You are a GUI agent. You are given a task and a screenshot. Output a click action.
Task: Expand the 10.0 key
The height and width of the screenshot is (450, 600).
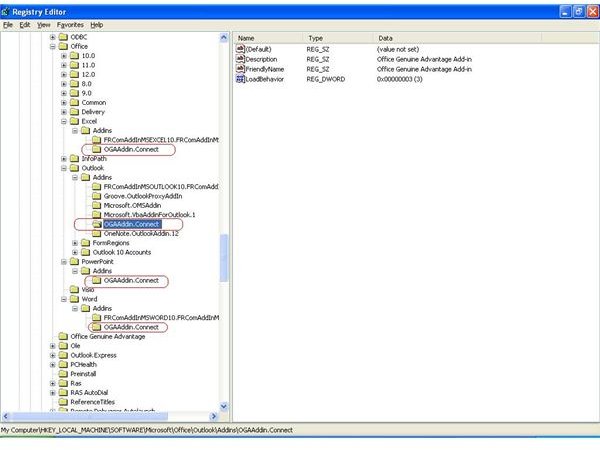tap(64, 56)
